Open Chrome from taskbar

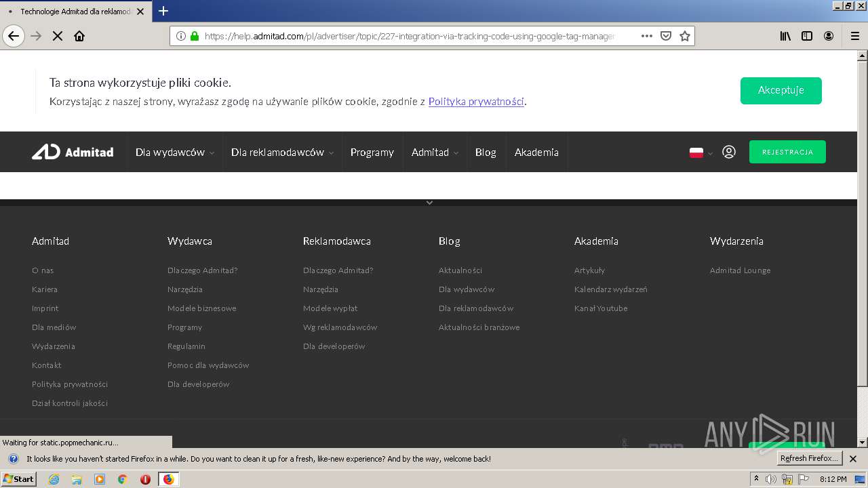coord(123,479)
